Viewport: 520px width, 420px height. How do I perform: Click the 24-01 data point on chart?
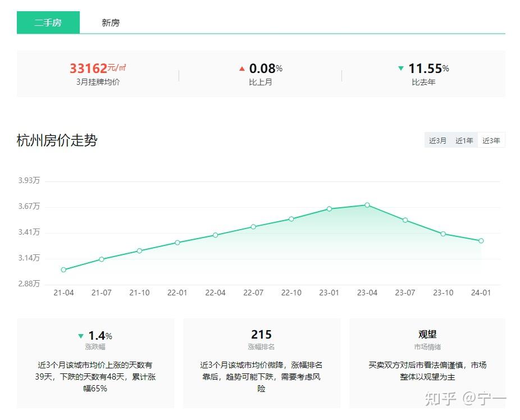pos(481,241)
